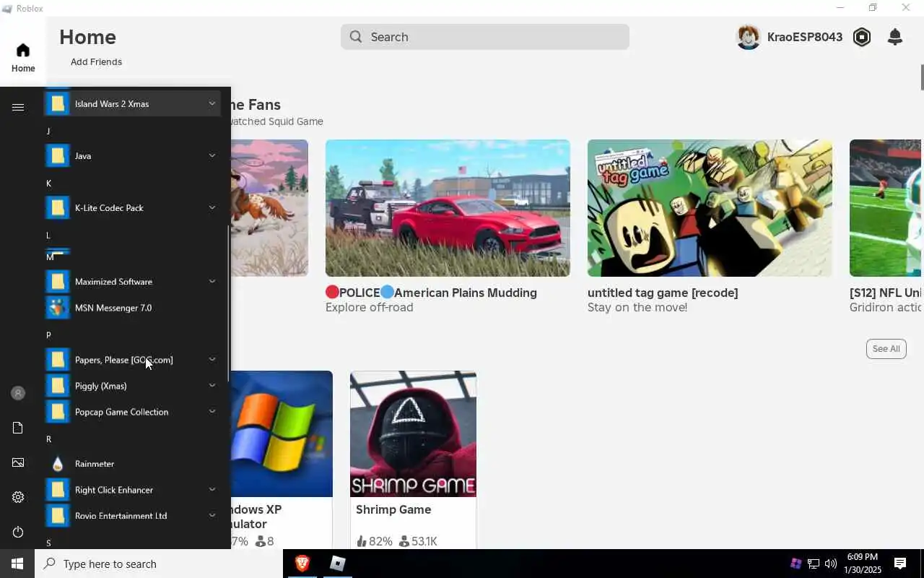Select the Popcap Game Collection entry
924x578 pixels.
(x=134, y=412)
